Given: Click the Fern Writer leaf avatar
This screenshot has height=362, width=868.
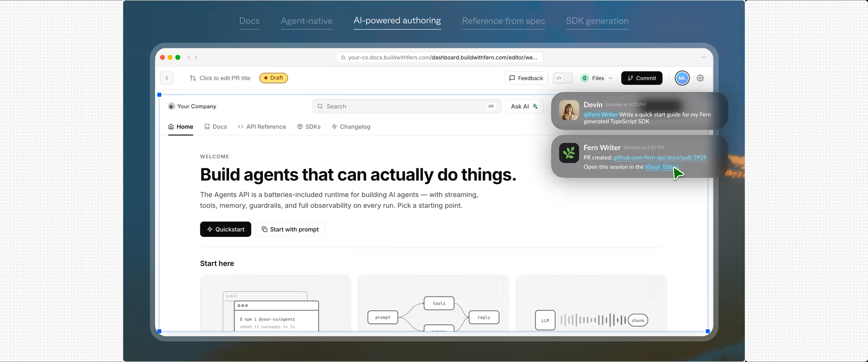Looking at the screenshot, I should 569,153.
